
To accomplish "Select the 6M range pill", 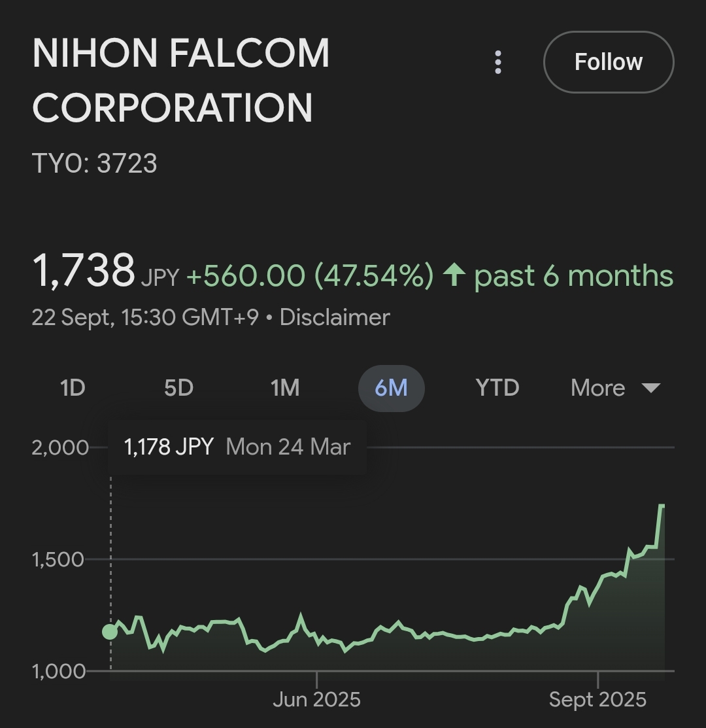I will 391,388.
